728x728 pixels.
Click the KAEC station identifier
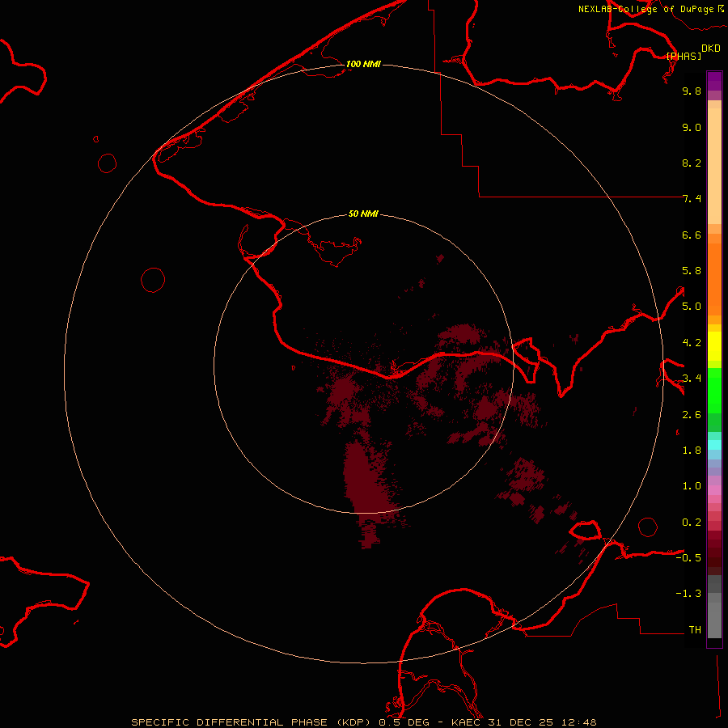point(467,722)
